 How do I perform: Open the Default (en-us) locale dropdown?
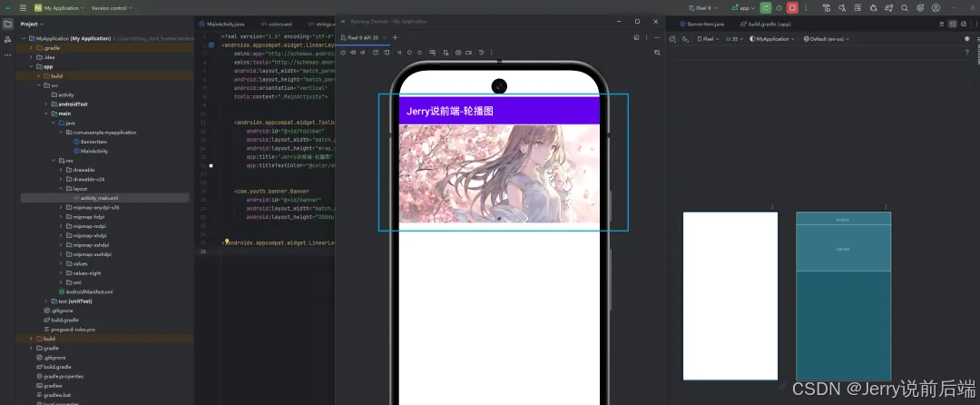[x=827, y=39]
